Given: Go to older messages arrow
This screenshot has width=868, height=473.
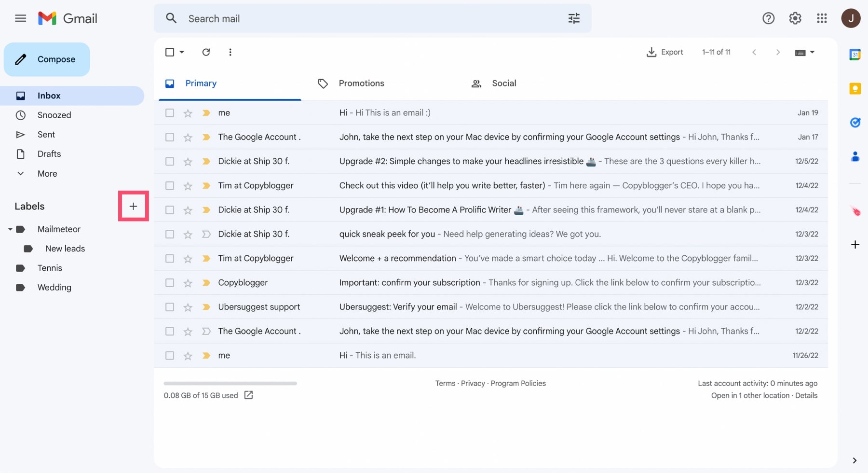Looking at the screenshot, I should pos(778,52).
